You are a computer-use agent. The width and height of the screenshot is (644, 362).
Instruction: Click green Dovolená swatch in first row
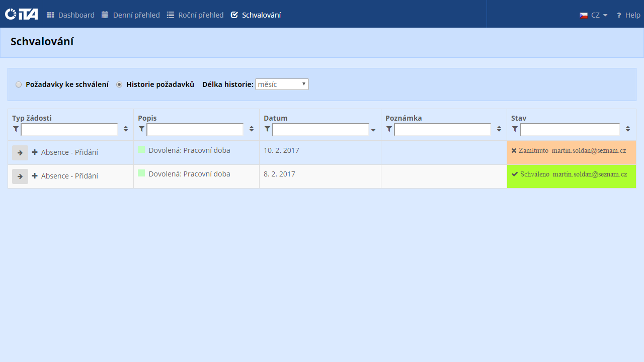(x=141, y=149)
